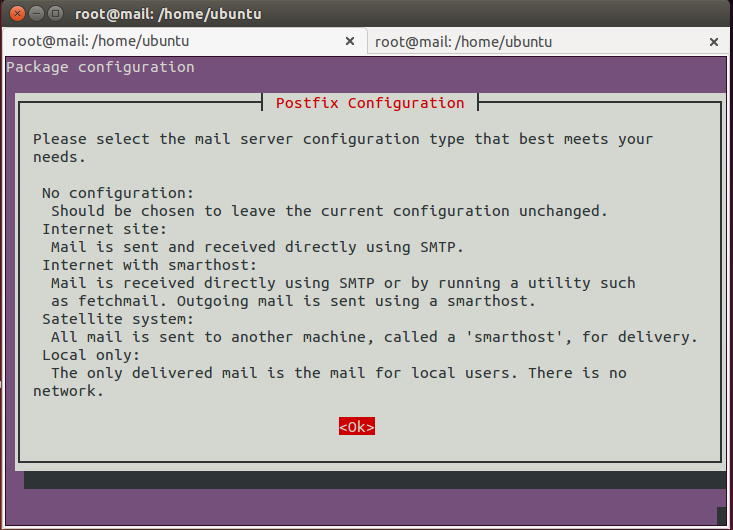
Task: Close the first terminal tab
Action: 350,41
